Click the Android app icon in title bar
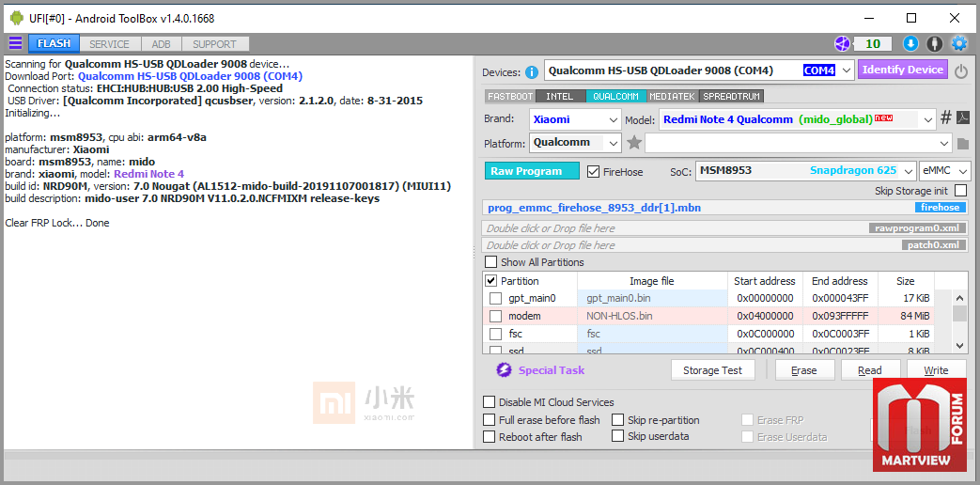The width and height of the screenshot is (980, 485). click(x=17, y=18)
